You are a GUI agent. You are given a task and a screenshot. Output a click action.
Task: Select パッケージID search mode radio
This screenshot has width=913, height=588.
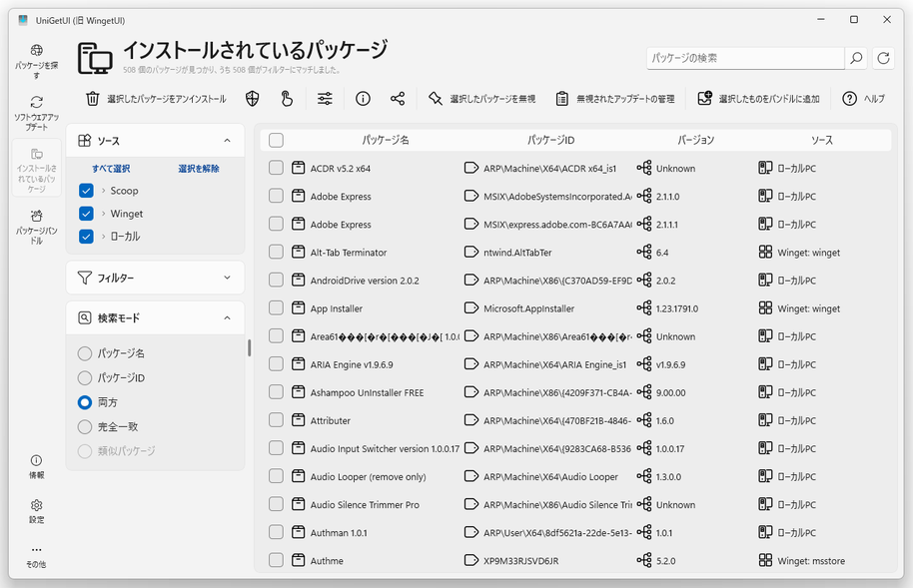click(x=85, y=377)
